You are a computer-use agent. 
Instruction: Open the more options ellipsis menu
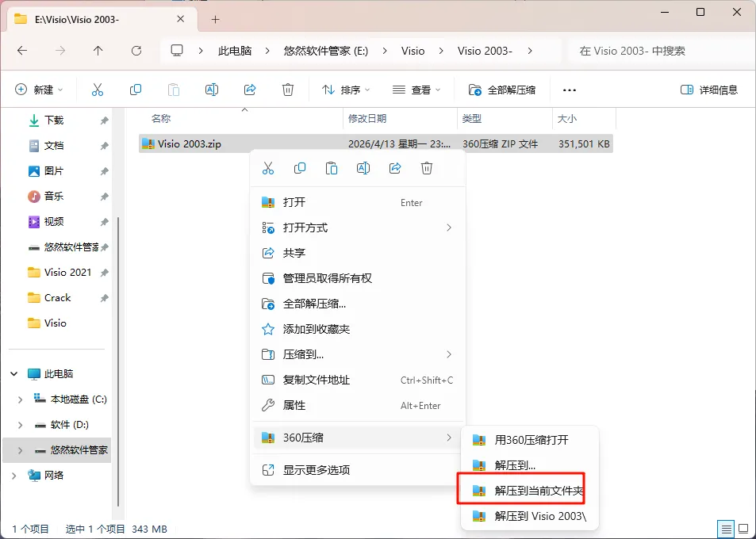(x=570, y=90)
